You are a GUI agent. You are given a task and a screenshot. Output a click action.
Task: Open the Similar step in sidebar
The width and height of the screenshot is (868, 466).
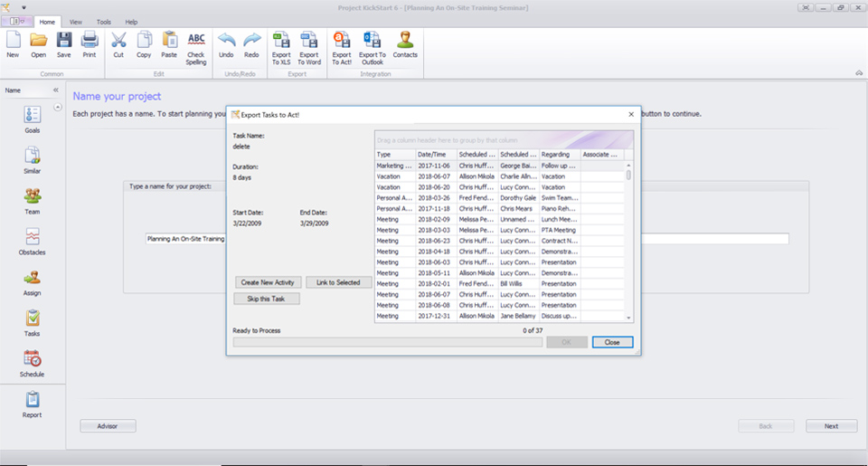point(33,160)
